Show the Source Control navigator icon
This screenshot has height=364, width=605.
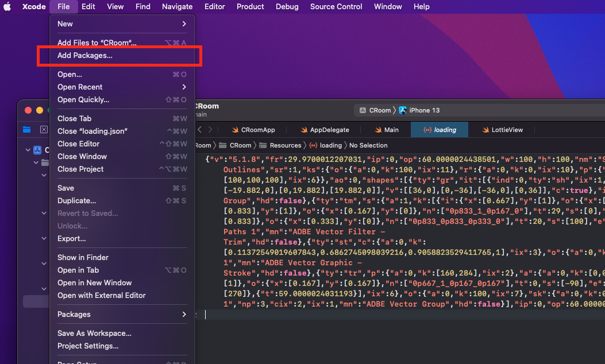[44, 130]
